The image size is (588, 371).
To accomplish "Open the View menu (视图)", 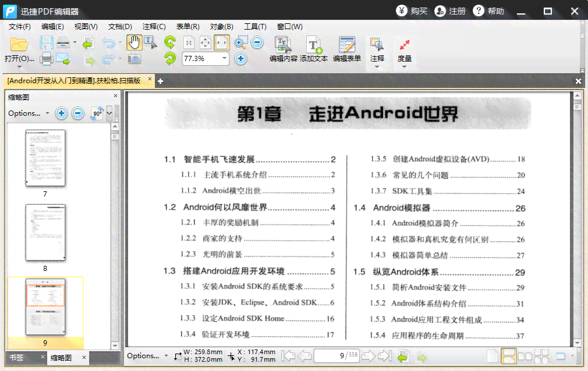I will tap(86, 27).
